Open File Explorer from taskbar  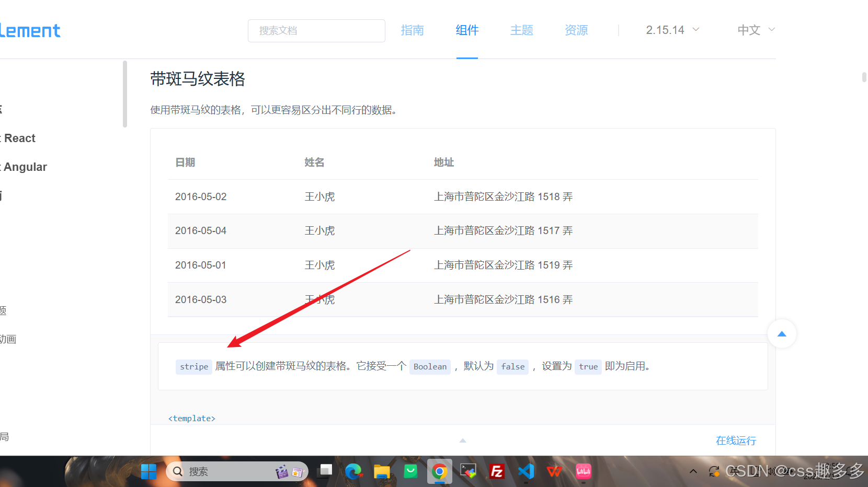tap(382, 472)
